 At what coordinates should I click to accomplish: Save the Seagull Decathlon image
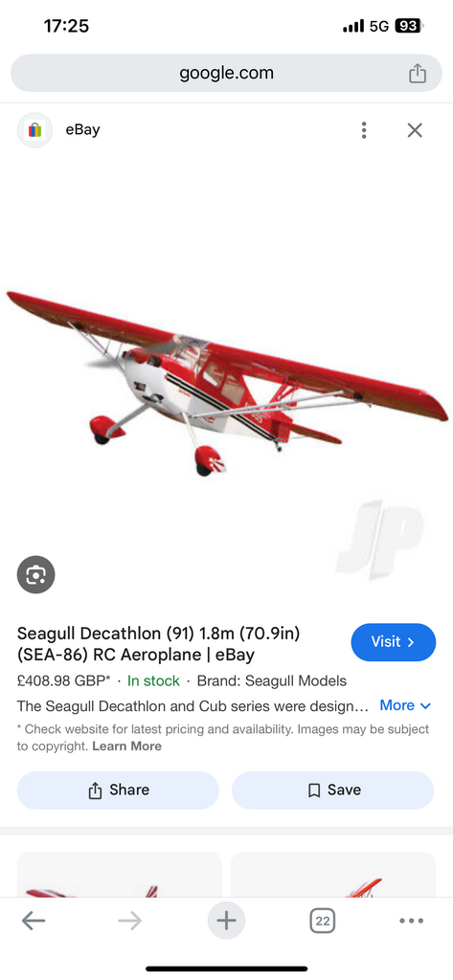point(333,790)
